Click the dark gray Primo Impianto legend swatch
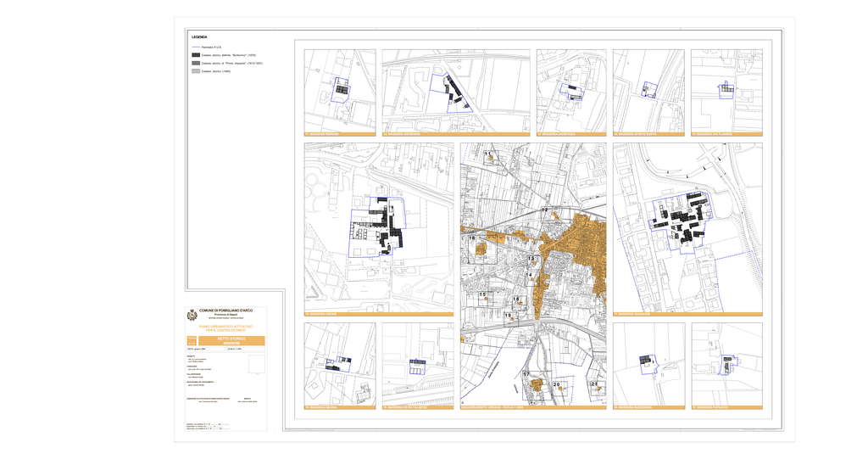The height and width of the screenshot is (459, 868). 196,64
